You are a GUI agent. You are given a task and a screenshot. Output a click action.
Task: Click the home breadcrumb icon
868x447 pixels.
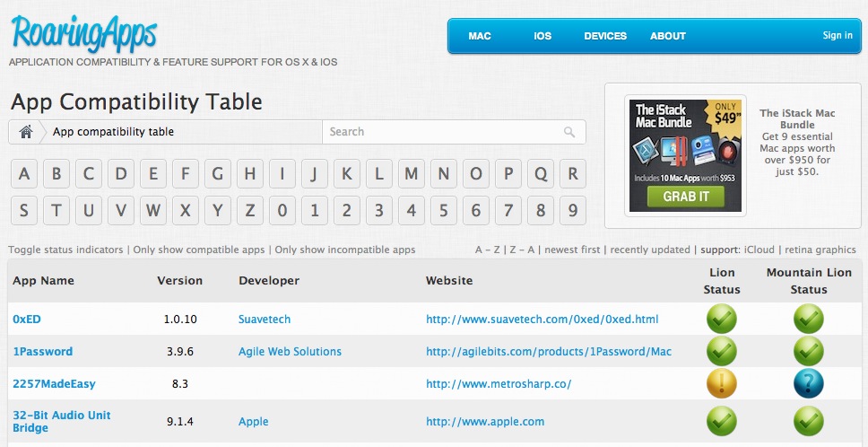25,132
